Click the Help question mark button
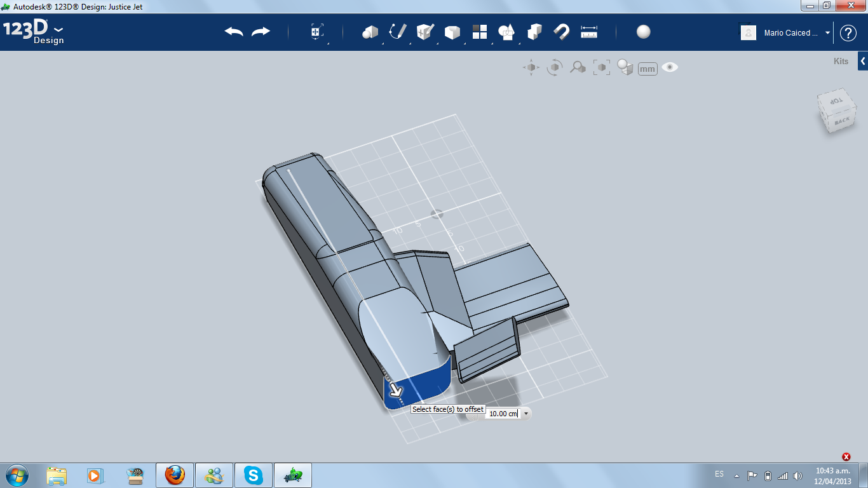 click(x=848, y=33)
